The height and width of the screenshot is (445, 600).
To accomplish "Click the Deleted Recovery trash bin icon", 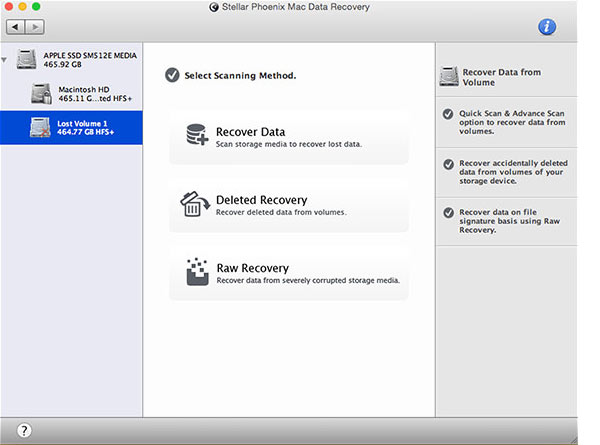I will click(194, 204).
